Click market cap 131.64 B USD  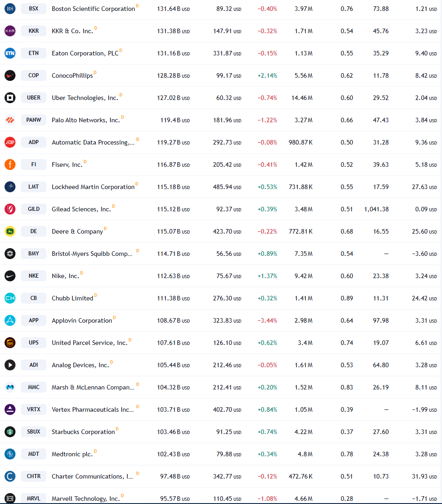[173, 9]
